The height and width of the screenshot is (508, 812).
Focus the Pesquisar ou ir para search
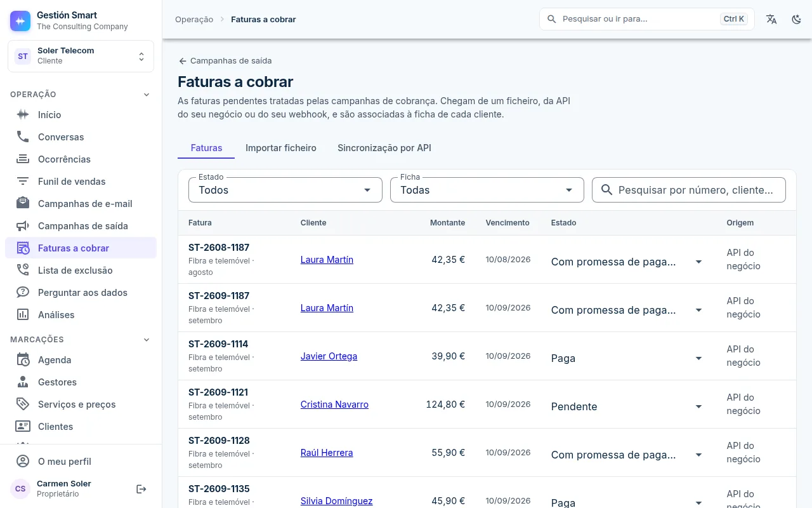(x=647, y=19)
